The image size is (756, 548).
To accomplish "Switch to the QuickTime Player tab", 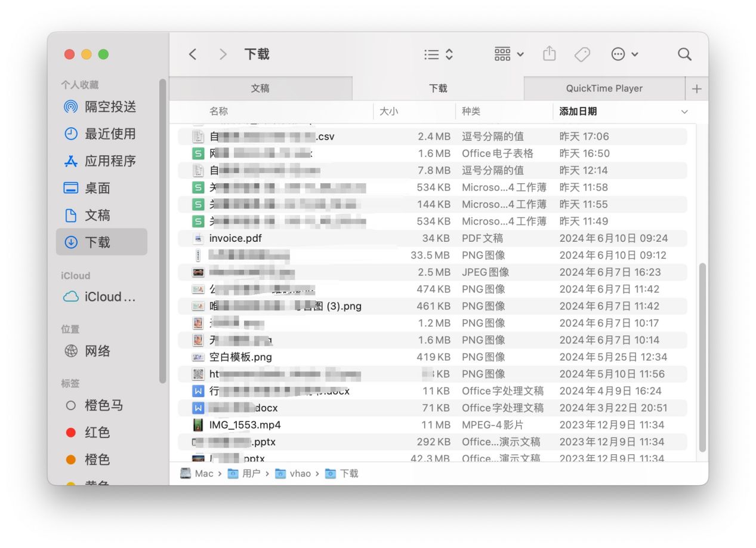I will pos(604,88).
